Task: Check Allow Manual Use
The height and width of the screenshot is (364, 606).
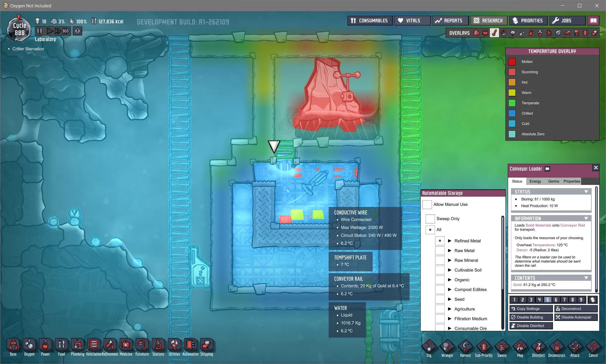Action: tap(427, 205)
